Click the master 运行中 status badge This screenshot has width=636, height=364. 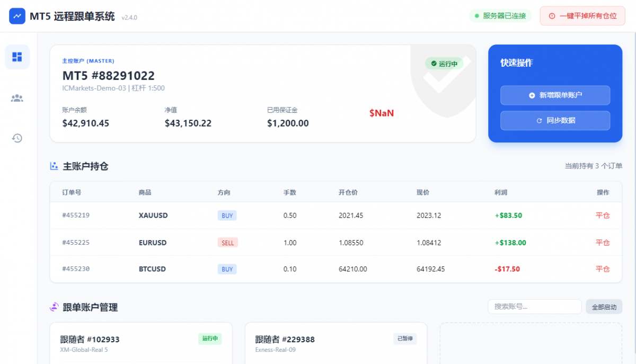click(x=444, y=64)
